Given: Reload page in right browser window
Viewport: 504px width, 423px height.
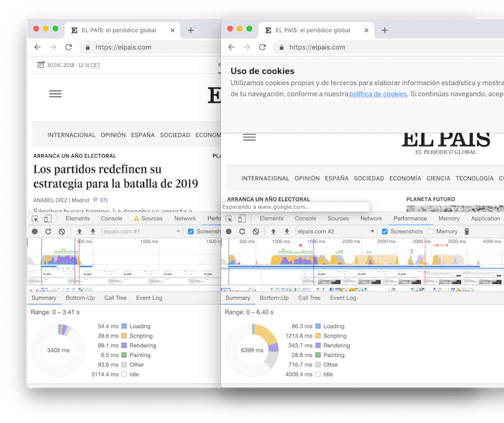Looking at the screenshot, I should coord(262,47).
